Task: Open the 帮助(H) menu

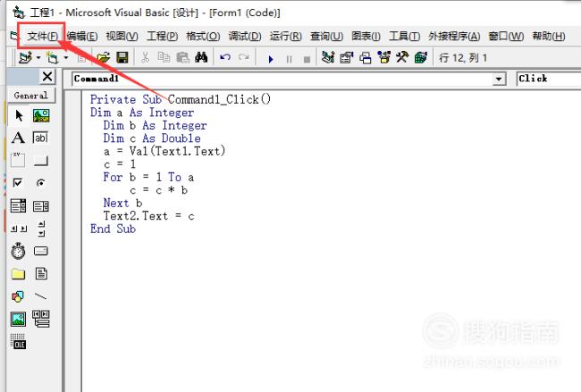Action: pyautogui.click(x=549, y=36)
